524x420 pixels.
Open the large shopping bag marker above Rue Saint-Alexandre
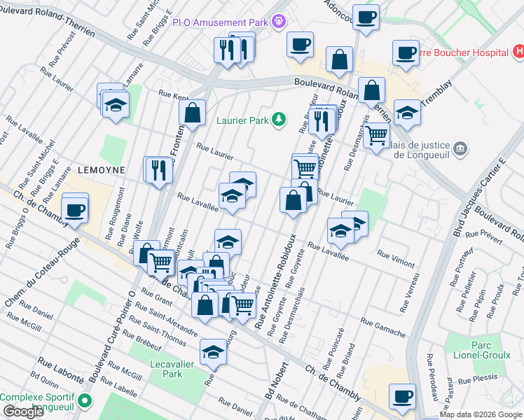coord(205,307)
